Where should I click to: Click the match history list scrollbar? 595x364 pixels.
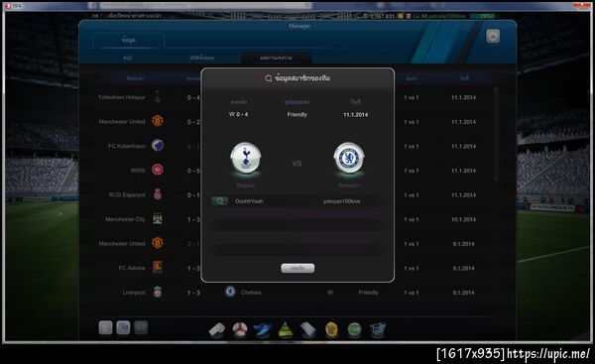point(496,135)
